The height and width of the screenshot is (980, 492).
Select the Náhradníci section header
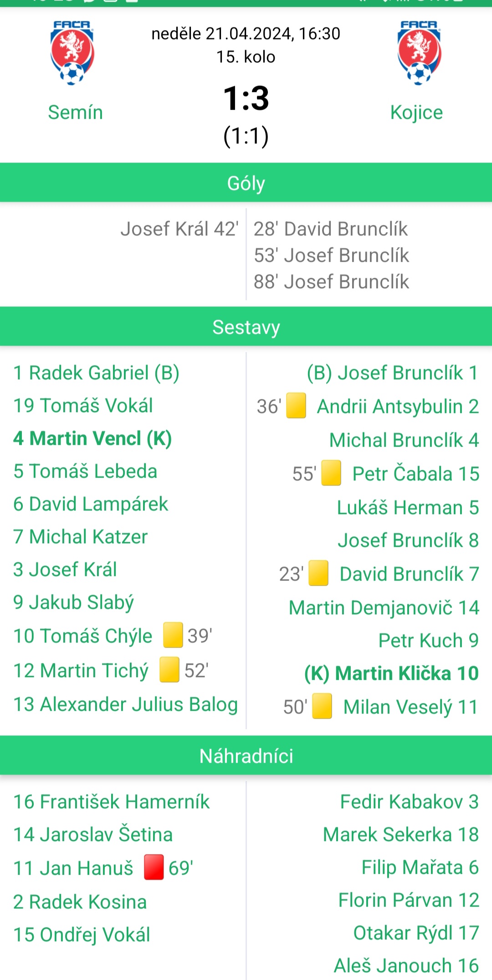click(x=246, y=755)
